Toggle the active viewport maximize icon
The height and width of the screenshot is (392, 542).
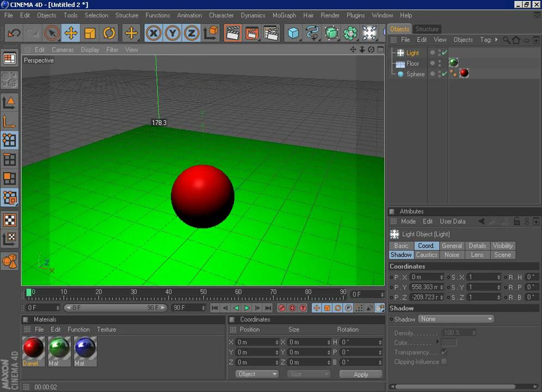pos(380,50)
